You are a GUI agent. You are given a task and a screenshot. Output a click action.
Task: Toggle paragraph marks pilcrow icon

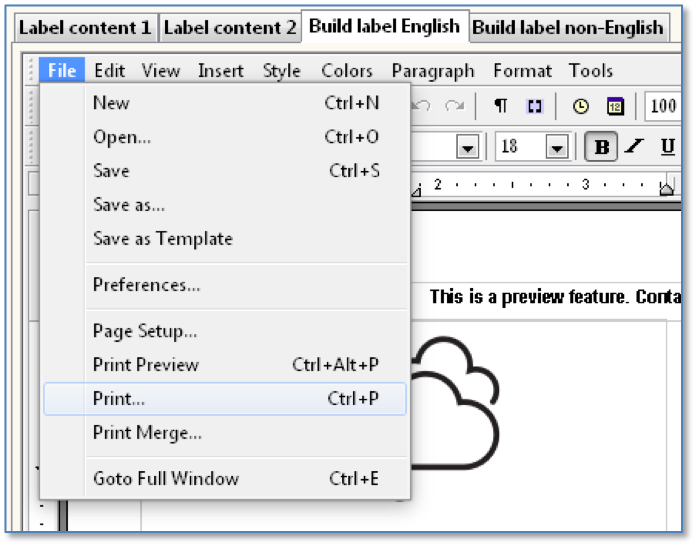500,106
